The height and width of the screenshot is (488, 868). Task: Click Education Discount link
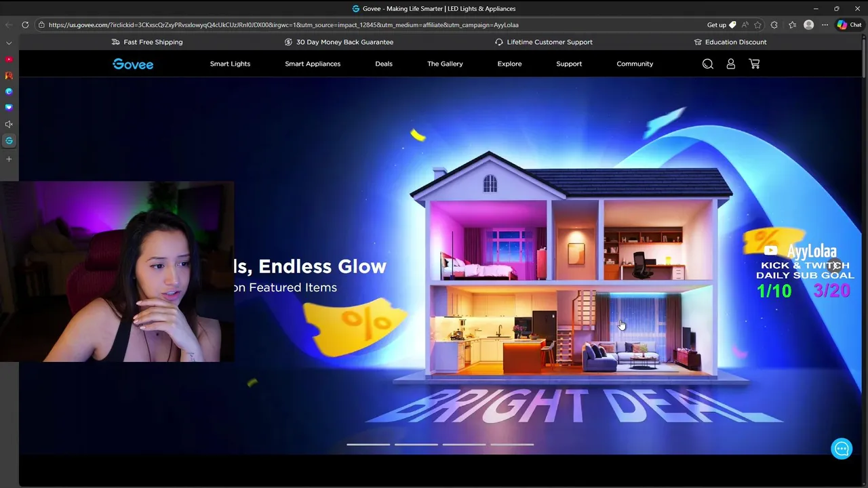pos(736,42)
